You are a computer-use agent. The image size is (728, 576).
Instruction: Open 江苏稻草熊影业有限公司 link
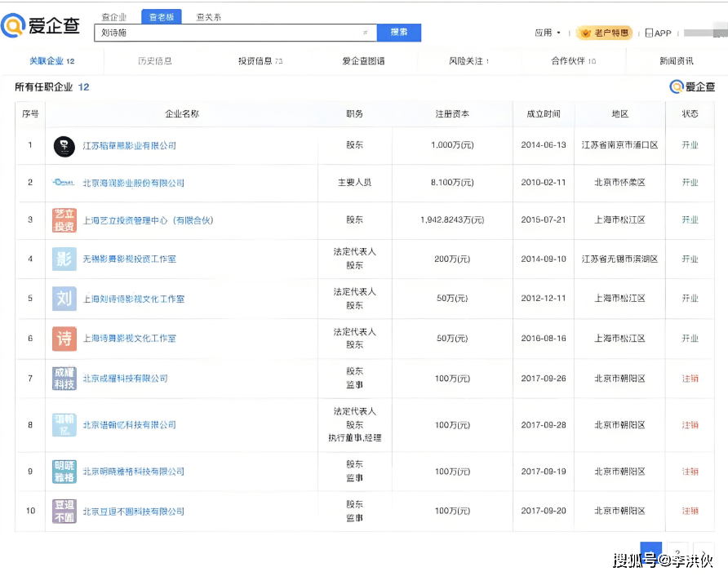pyautogui.click(x=130, y=146)
